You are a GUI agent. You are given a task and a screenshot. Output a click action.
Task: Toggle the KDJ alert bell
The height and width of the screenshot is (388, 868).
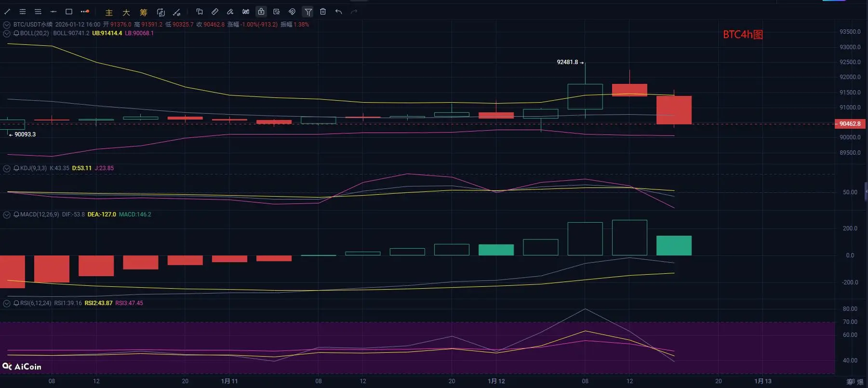click(16, 168)
